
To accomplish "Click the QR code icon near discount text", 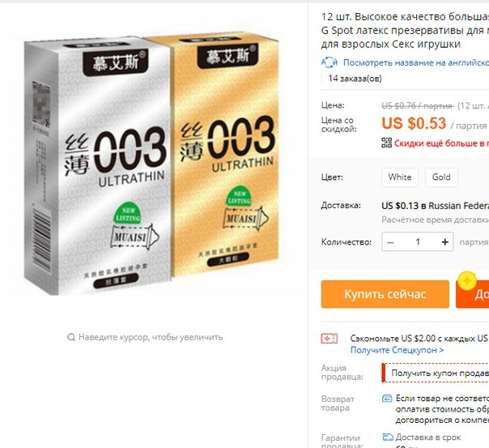I will click(x=387, y=143).
